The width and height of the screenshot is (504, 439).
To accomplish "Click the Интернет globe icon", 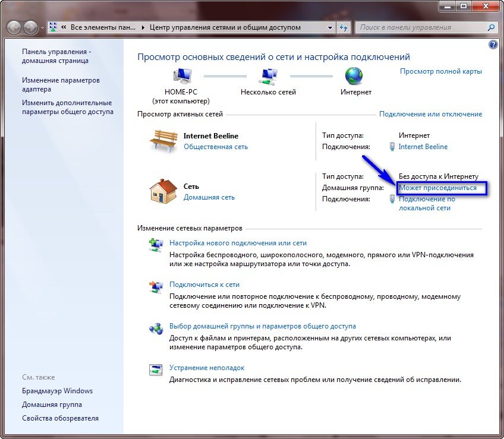I will (x=354, y=76).
